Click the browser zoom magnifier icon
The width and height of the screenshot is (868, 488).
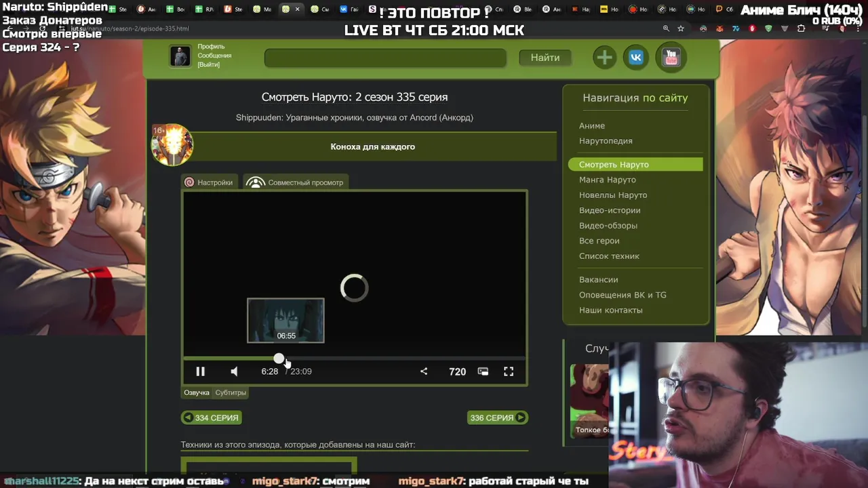[x=666, y=28]
